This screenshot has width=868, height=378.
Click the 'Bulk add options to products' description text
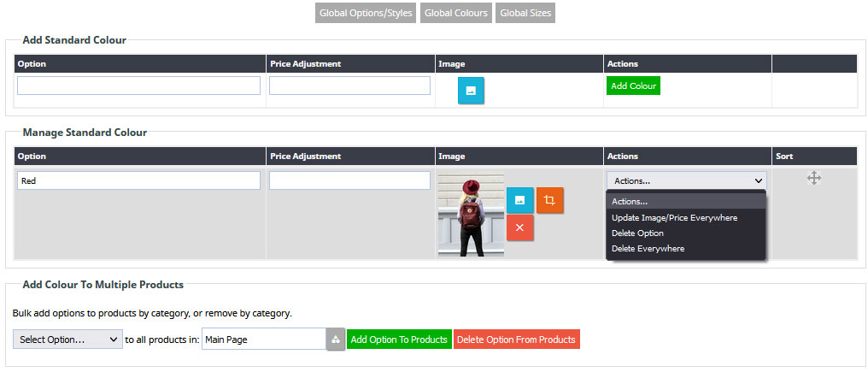tap(152, 313)
